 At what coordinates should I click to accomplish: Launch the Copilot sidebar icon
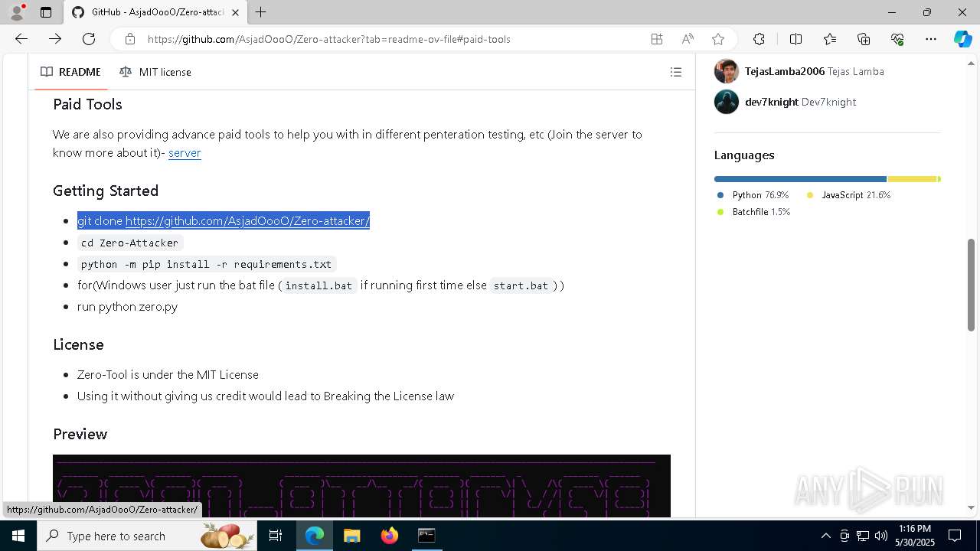tap(962, 39)
